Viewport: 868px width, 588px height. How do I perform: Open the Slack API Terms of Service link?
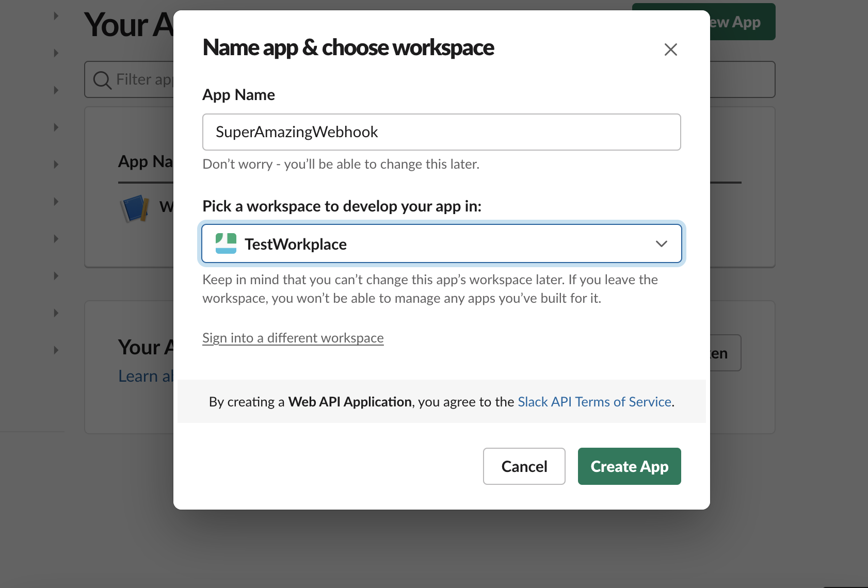click(594, 402)
